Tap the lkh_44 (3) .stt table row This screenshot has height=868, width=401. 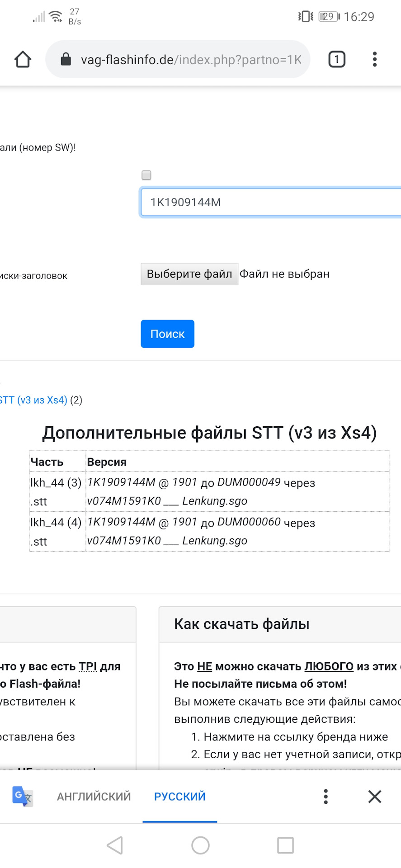tap(209, 492)
